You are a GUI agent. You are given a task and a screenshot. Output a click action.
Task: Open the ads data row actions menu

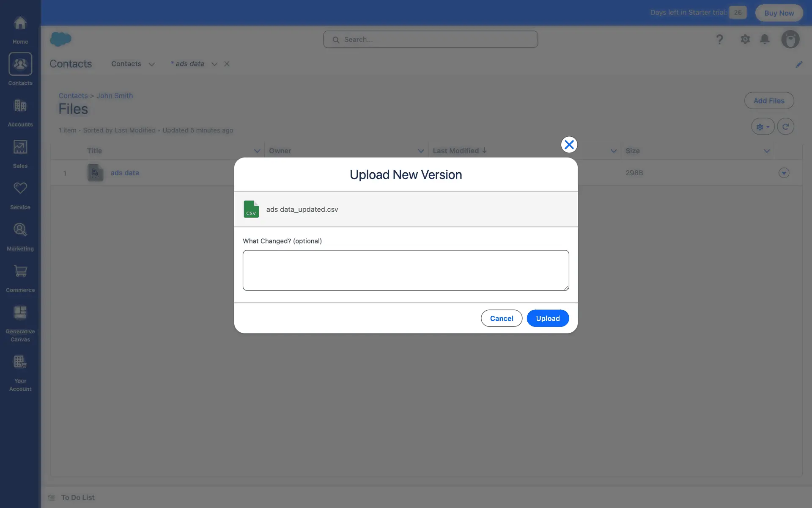pos(784,173)
